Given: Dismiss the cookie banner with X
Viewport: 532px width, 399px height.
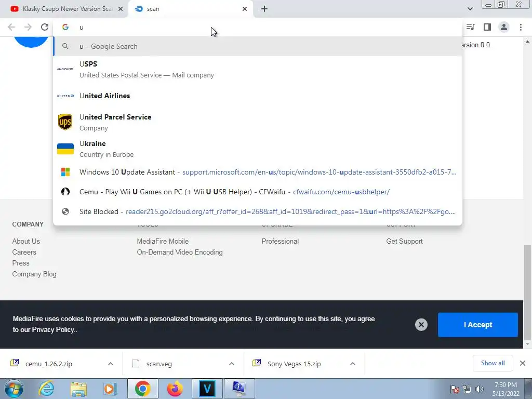Looking at the screenshot, I should click(421, 325).
